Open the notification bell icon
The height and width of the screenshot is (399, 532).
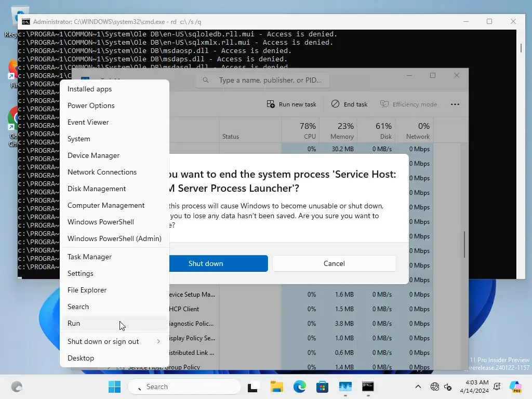point(497,387)
